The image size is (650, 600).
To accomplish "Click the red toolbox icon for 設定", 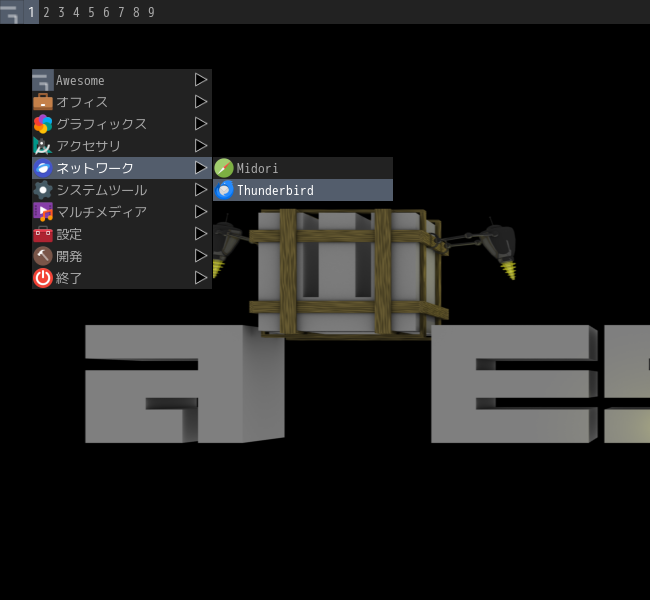I will [x=43, y=234].
